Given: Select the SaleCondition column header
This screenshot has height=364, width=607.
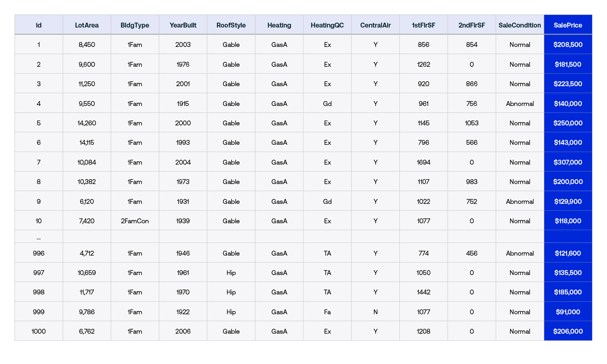Looking at the screenshot, I should coord(520,25).
